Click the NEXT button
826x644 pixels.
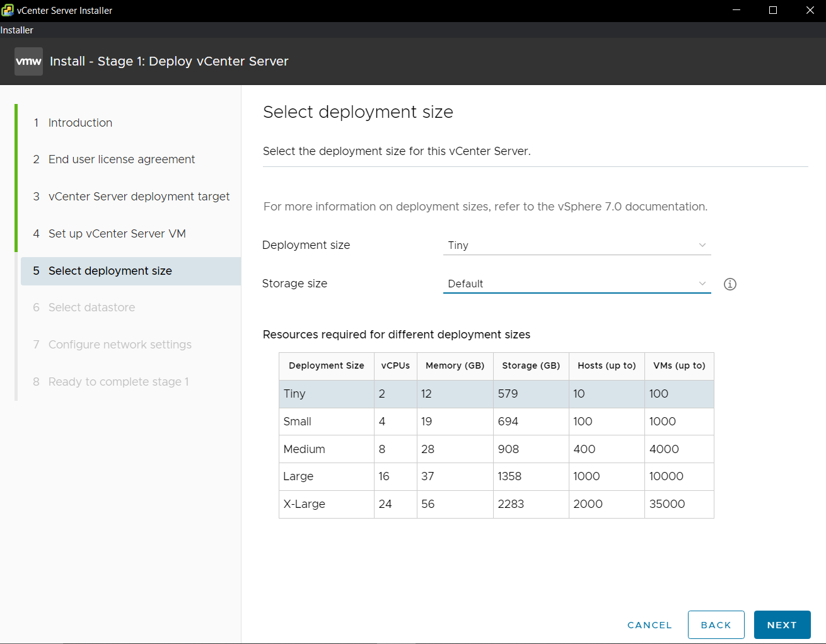click(782, 625)
